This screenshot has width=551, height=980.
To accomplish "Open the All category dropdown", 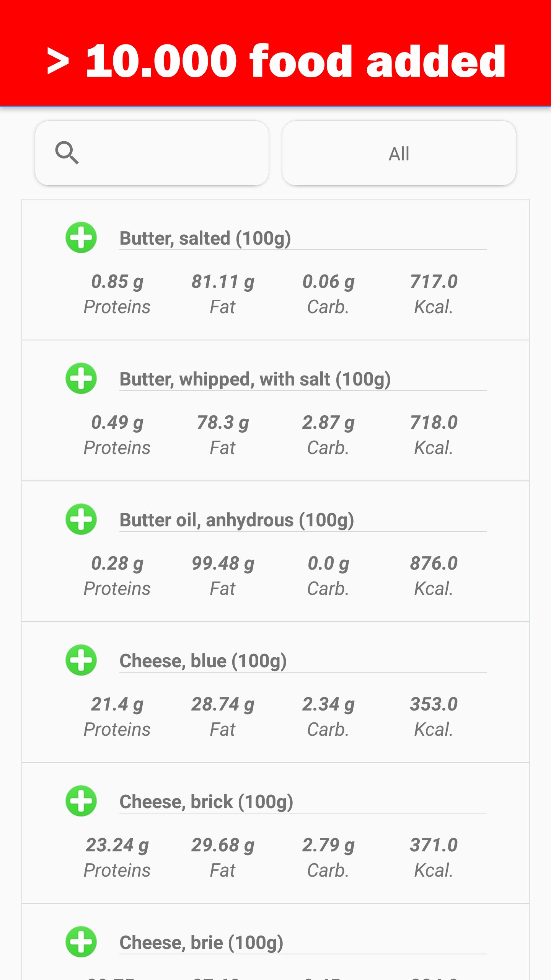I will pos(399,154).
